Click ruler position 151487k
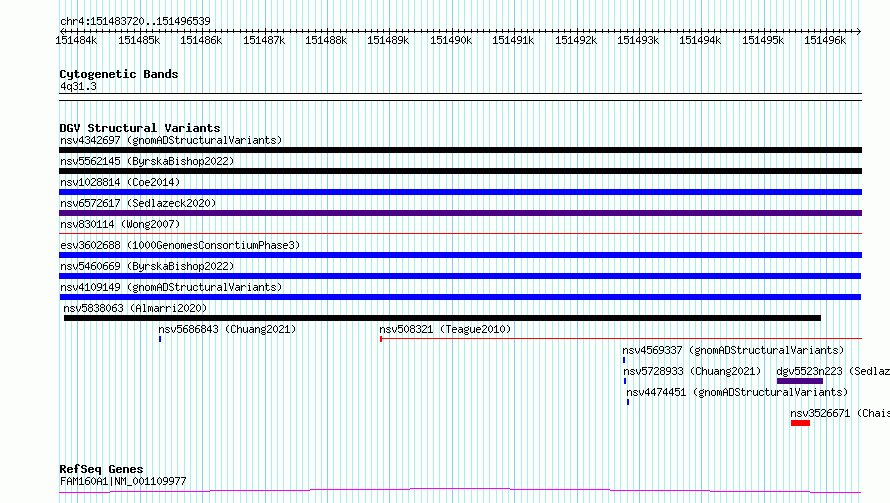890x503 pixels. [x=264, y=41]
